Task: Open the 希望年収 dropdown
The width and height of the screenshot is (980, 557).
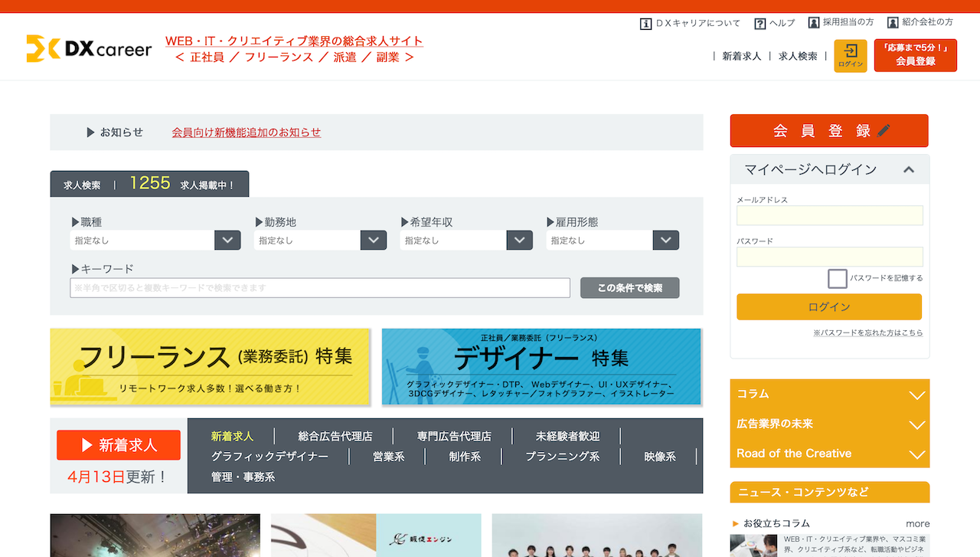Action: pyautogui.click(x=519, y=240)
